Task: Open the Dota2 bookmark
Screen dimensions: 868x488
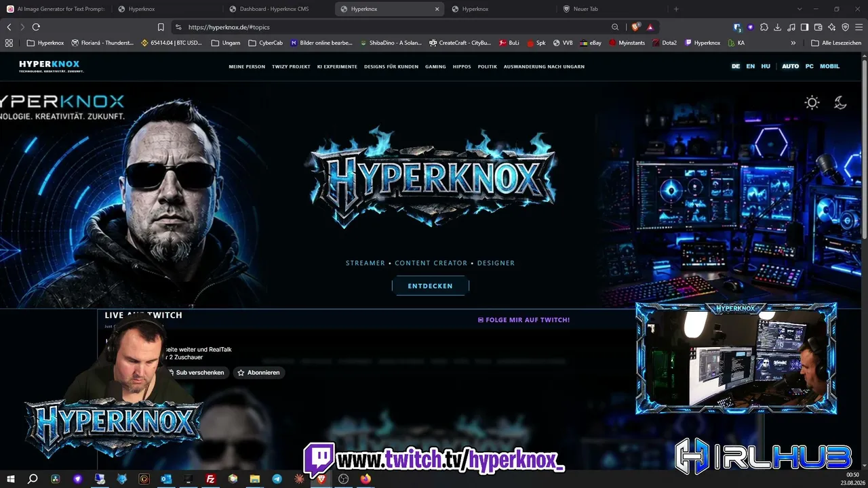Action: point(665,43)
